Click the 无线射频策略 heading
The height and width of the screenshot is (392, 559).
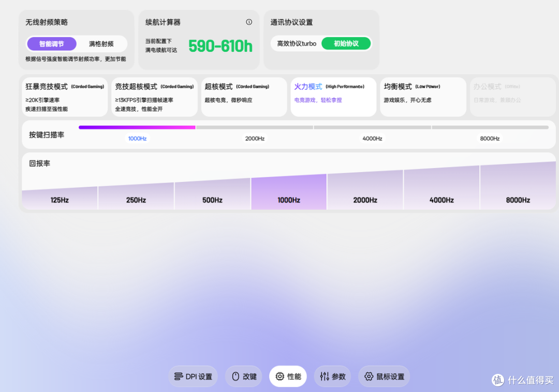point(47,22)
